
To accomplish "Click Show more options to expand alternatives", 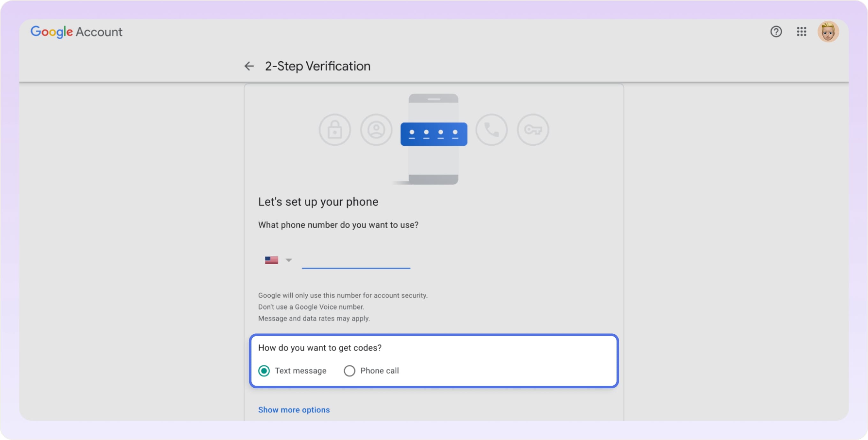I will [294, 410].
